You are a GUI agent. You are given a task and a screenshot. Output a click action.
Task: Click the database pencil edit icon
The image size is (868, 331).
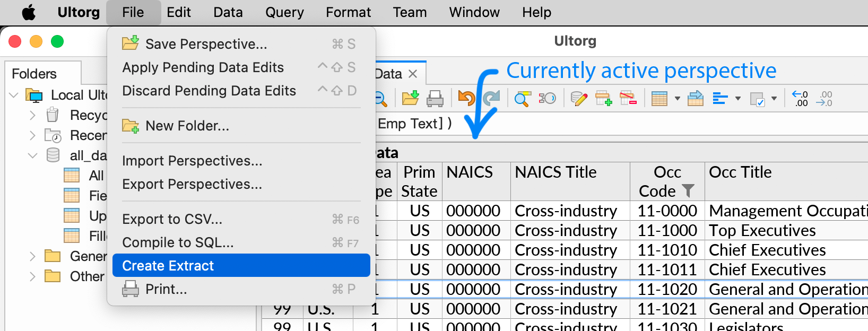578,98
